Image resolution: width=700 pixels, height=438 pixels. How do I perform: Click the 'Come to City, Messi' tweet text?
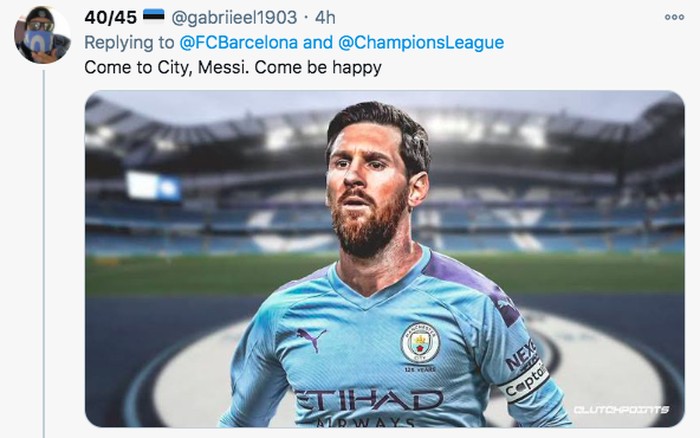pyautogui.click(x=233, y=67)
